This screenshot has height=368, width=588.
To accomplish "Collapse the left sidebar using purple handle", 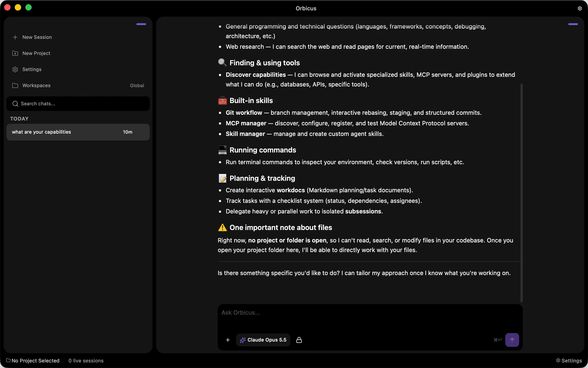I will click(x=141, y=24).
